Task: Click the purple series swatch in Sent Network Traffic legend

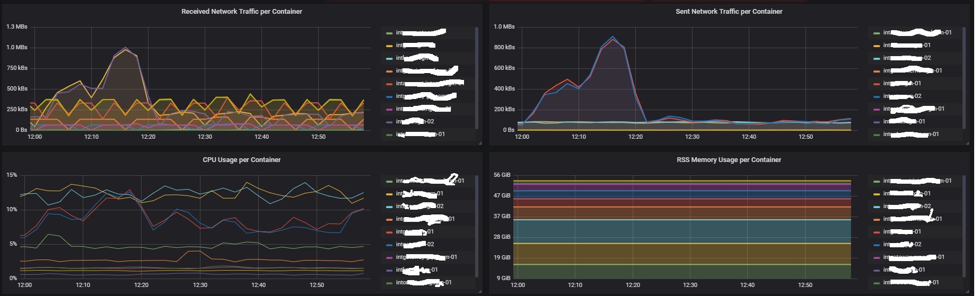Action: click(x=877, y=122)
